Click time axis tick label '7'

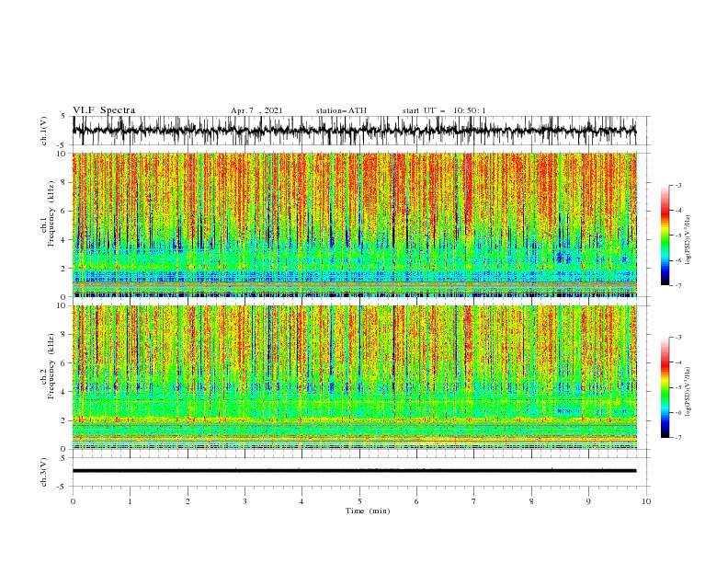point(474,501)
